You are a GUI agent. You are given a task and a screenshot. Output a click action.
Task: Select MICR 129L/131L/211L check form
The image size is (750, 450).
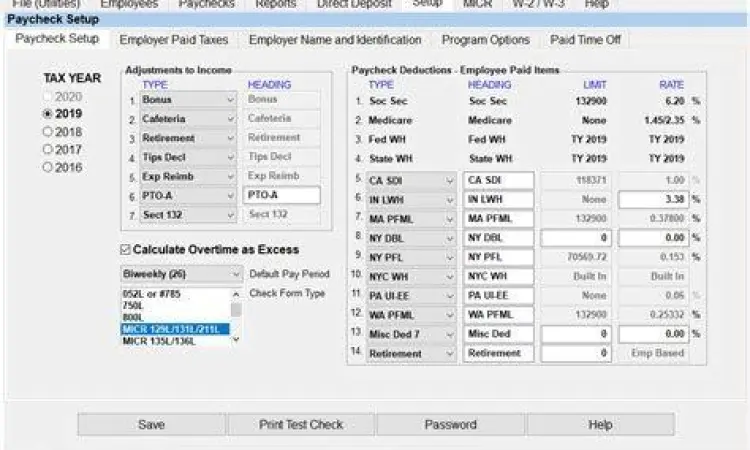coord(176,329)
